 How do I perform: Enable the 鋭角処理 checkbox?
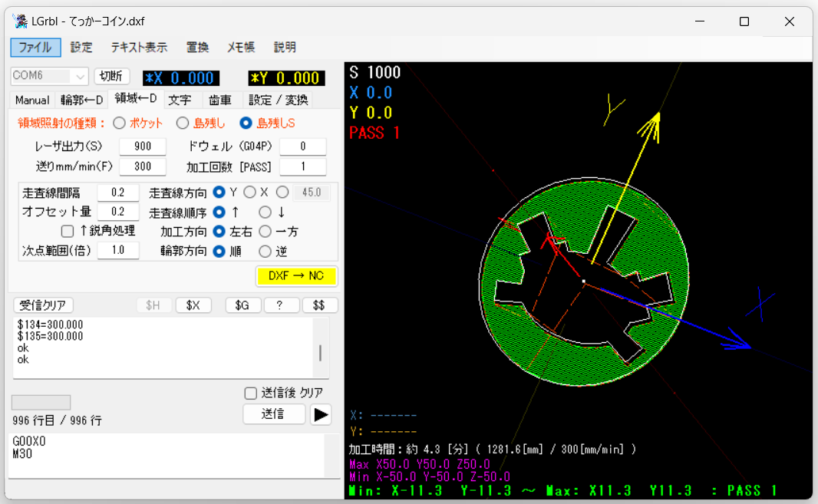pyautogui.click(x=68, y=231)
